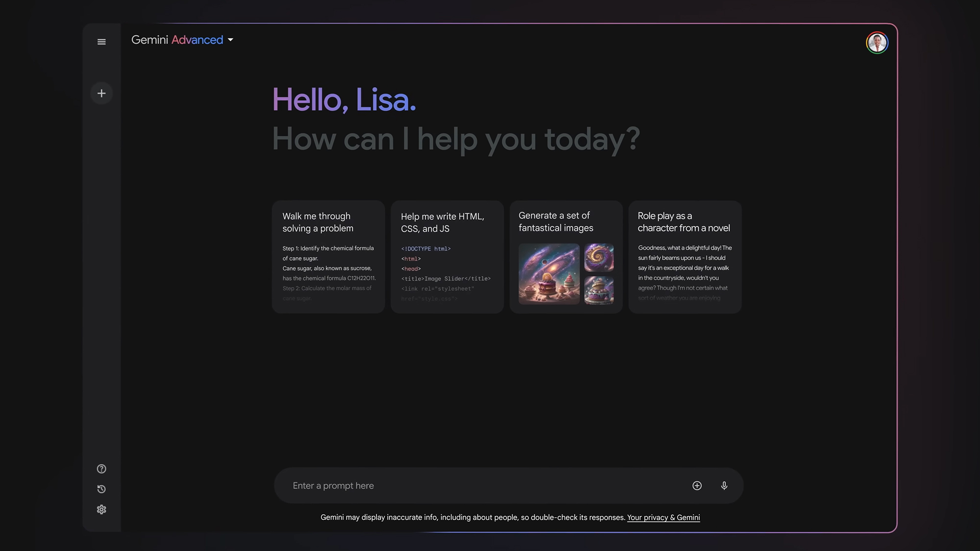Click the help question mark icon
This screenshot has width=980, height=551.
[x=101, y=469]
